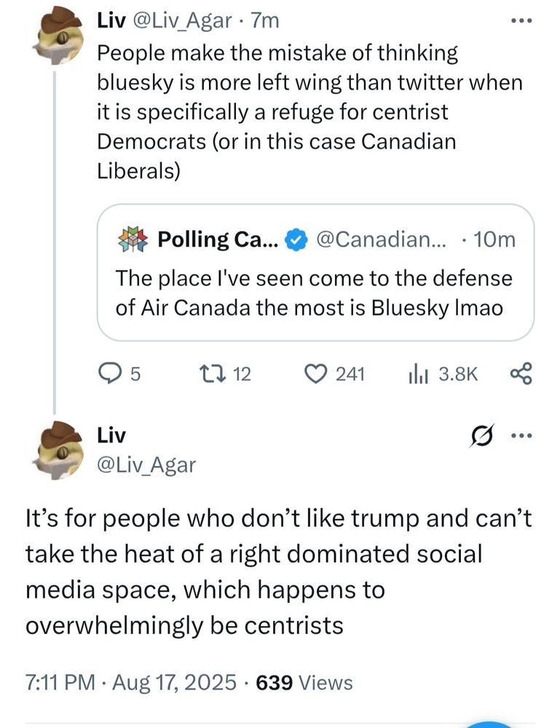Visit @Liv_Agar handle in reply header
This screenshot has width=560, height=728.
146,464
